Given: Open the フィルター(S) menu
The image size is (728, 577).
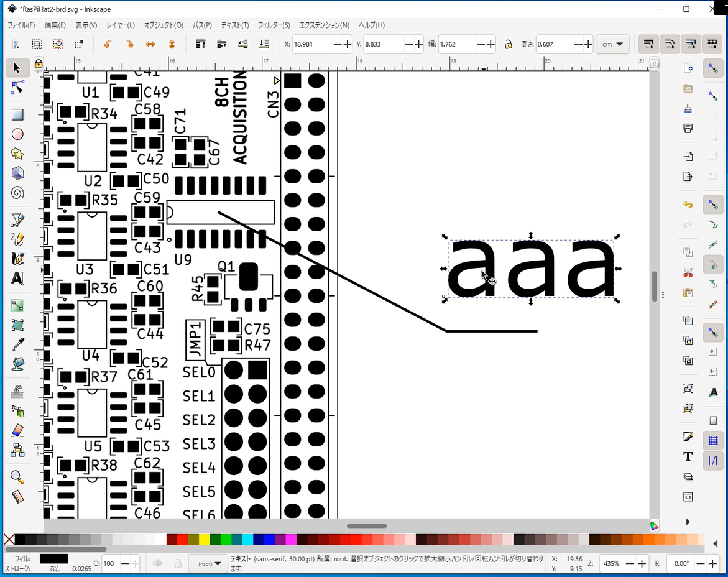Looking at the screenshot, I should [x=274, y=25].
